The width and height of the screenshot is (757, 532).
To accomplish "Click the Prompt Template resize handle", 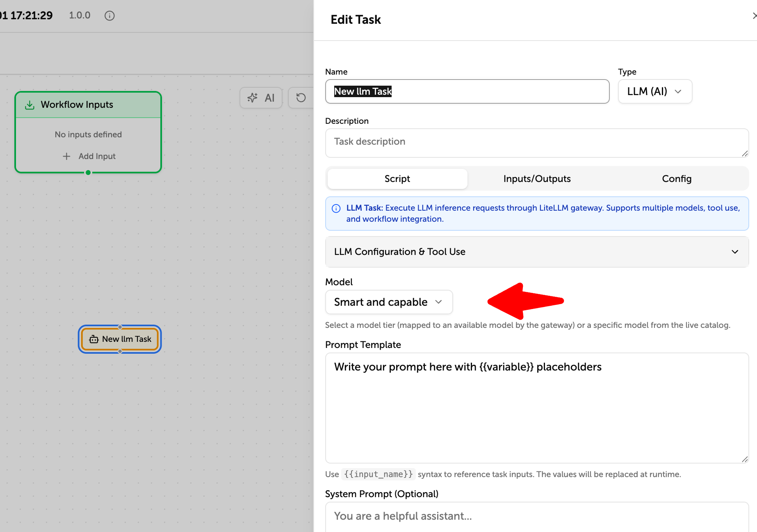I will pyautogui.click(x=745, y=459).
